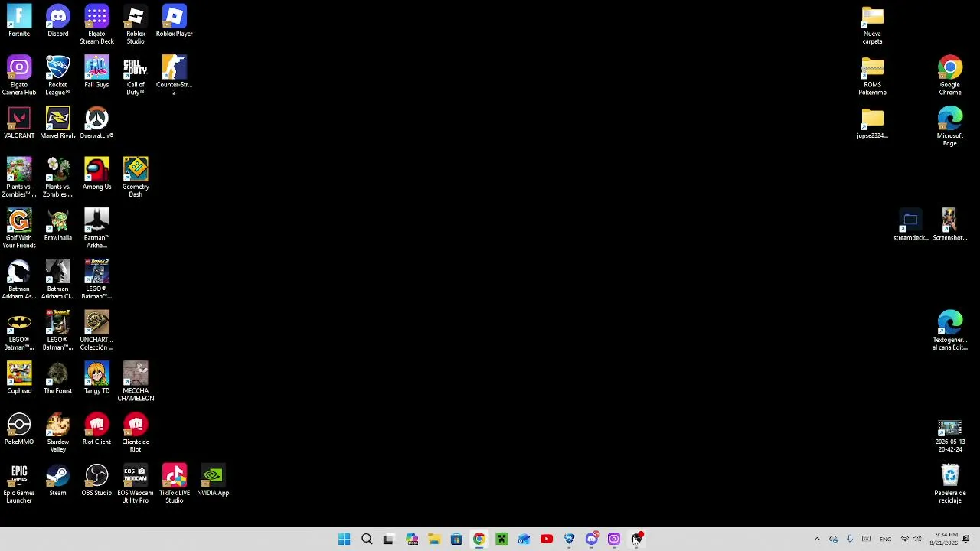Image resolution: width=980 pixels, height=551 pixels.
Task: Select the Roblox Player desktop shortcut
Action: pos(174,21)
